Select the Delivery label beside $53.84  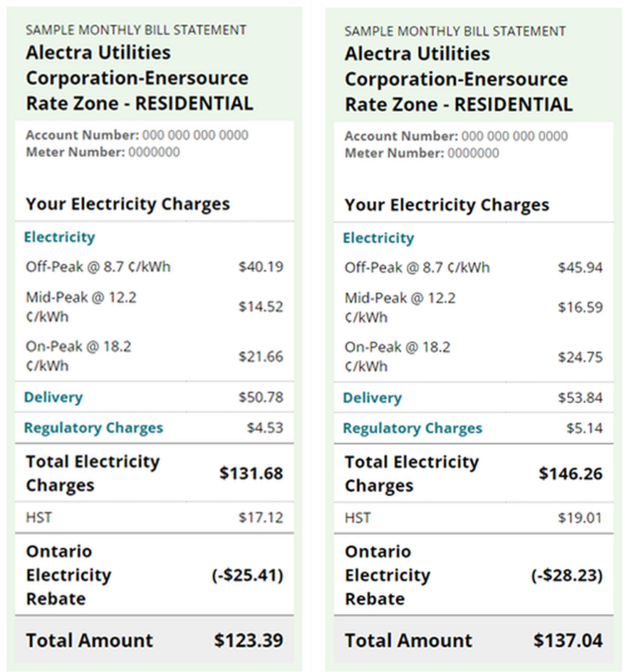[372, 398]
